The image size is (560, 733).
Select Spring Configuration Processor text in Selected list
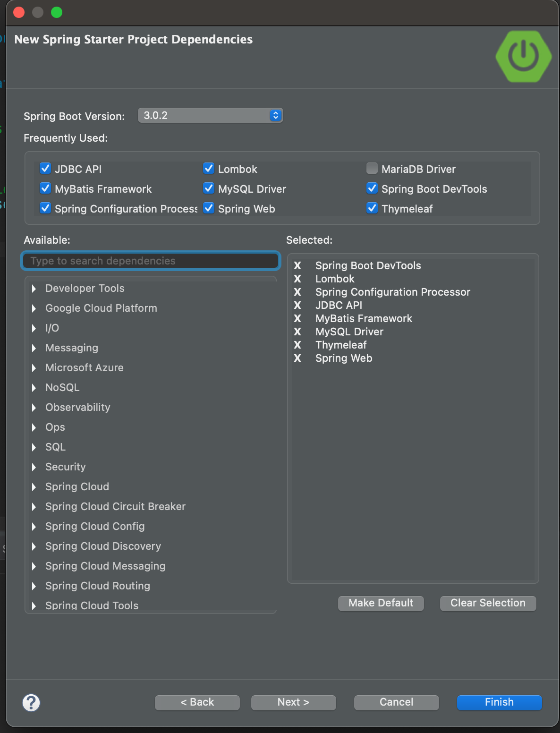(393, 292)
